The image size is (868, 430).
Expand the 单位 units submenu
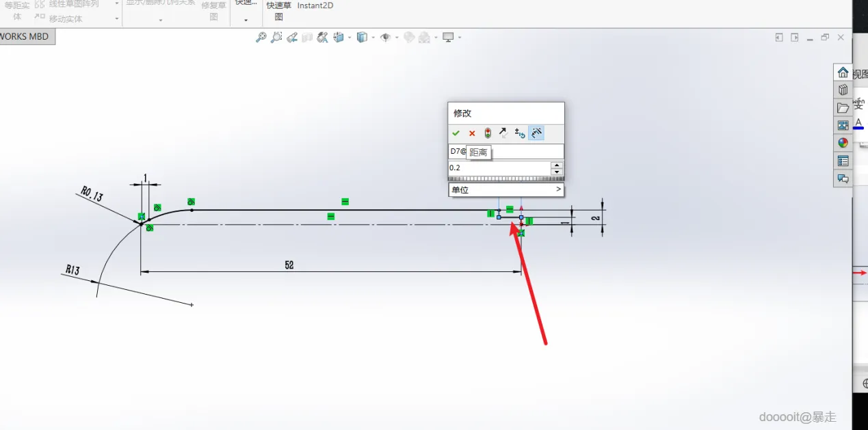click(x=506, y=189)
